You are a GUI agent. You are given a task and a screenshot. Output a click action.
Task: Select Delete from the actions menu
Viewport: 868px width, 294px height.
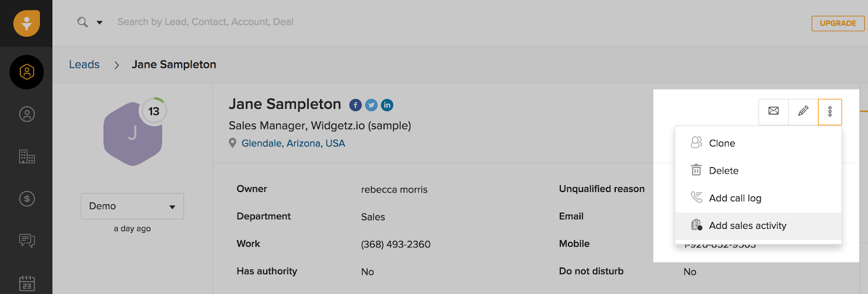pyautogui.click(x=723, y=171)
